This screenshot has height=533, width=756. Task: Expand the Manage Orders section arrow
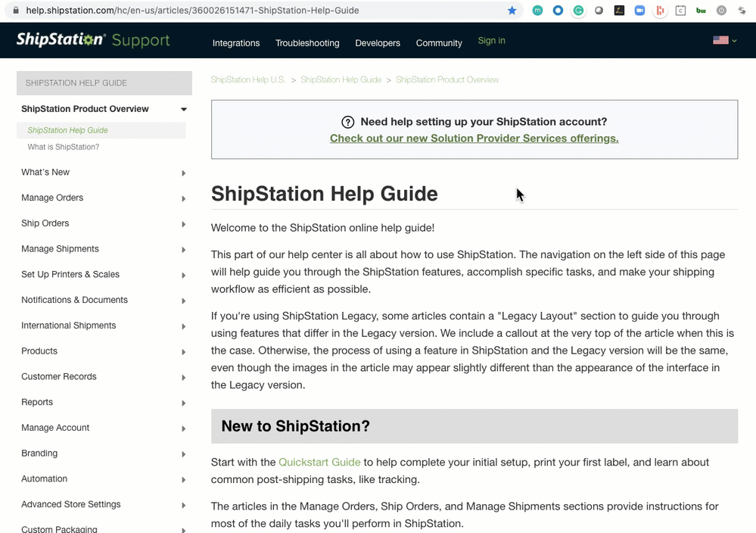click(x=184, y=199)
